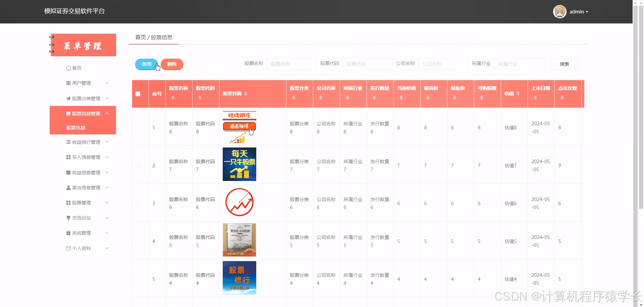Select the 卖出信息管理 person icon
Viewport: 644px width, 307px height.
click(x=68, y=187)
